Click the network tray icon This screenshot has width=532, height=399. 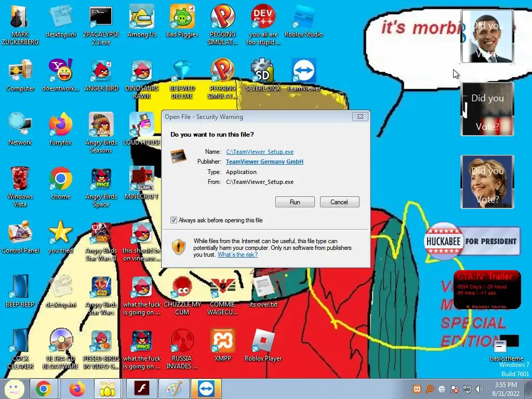click(467, 389)
